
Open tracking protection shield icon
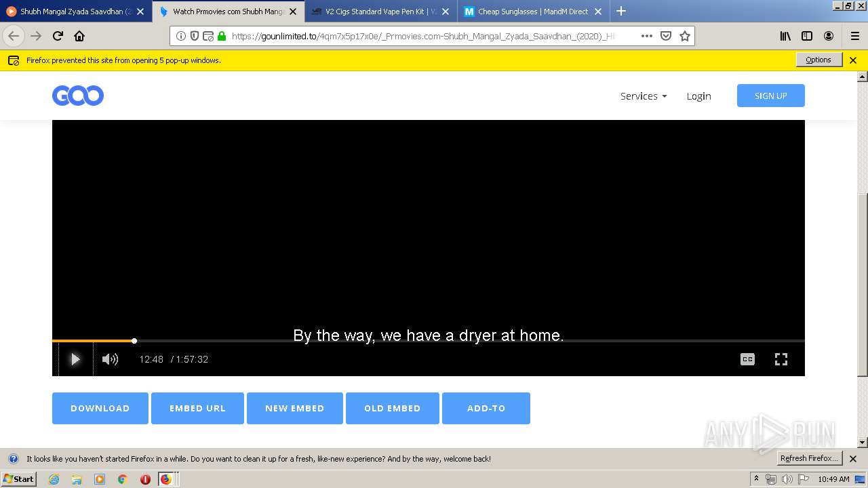tap(195, 36)
